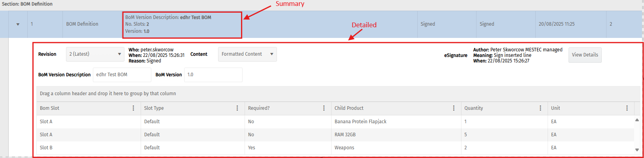Select the Banana Protein Flapjack row
Viewport: 644px width, 158px height.
click(x=335, y=122)
